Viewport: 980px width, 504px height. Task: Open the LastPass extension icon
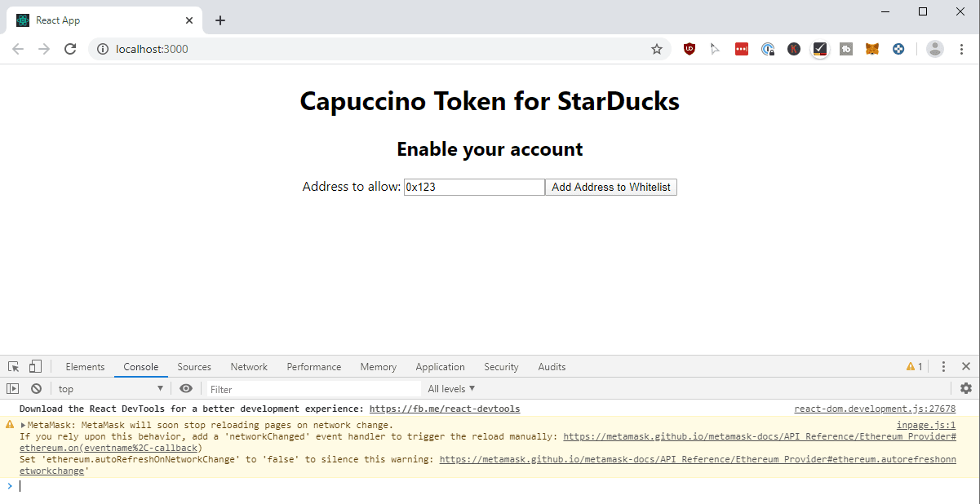click(x=742, y=49)
